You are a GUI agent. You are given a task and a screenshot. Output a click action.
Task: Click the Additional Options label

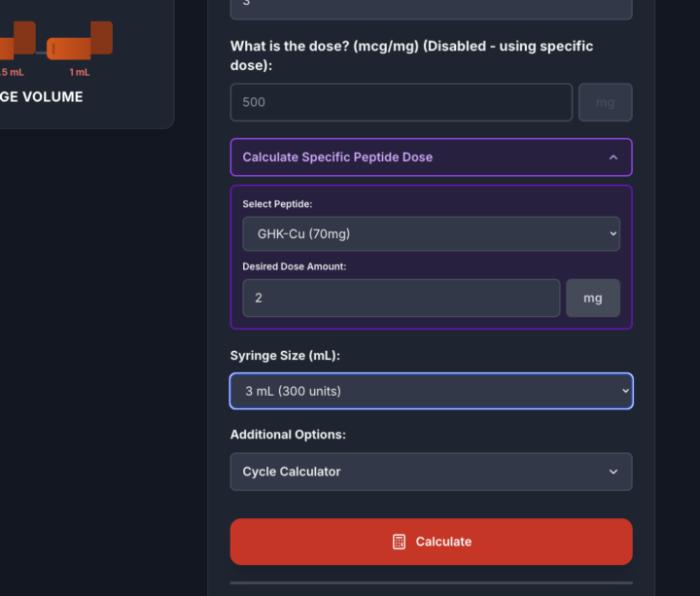pyautogui.click(x=288, y=435)
